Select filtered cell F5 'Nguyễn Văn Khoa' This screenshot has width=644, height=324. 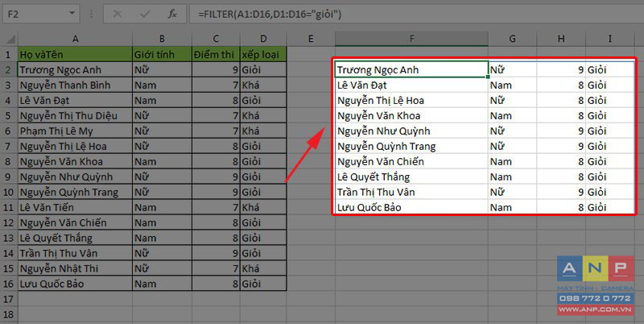(x=411, y=115)
